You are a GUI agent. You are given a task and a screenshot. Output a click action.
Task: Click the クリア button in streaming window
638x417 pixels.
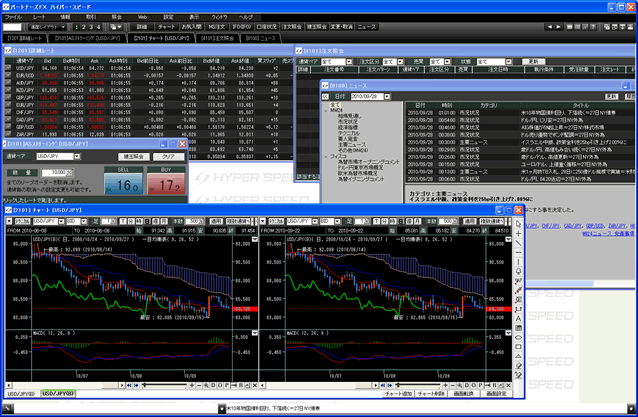(168, 157)
